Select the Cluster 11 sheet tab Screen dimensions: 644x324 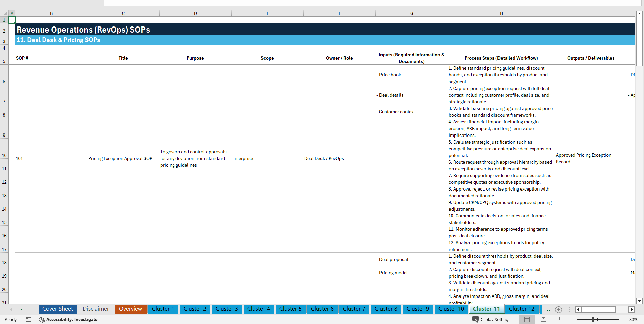486,309
